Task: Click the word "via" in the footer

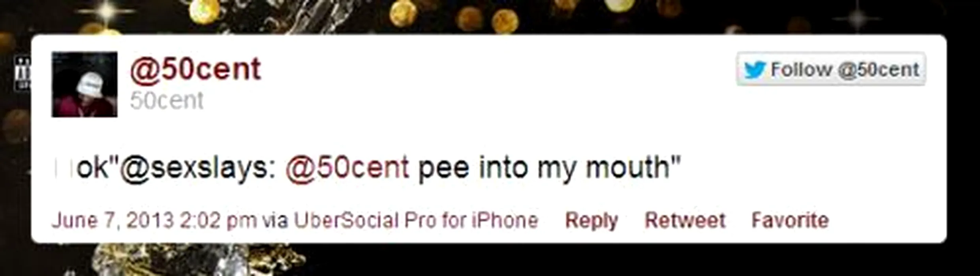Action: click(x=275, y=220)
